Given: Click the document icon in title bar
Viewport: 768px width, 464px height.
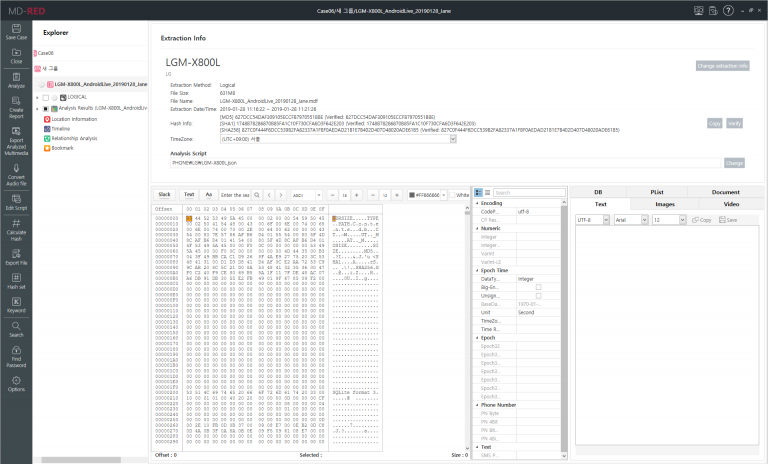Looking at the screenshot, I should [713, 10].
